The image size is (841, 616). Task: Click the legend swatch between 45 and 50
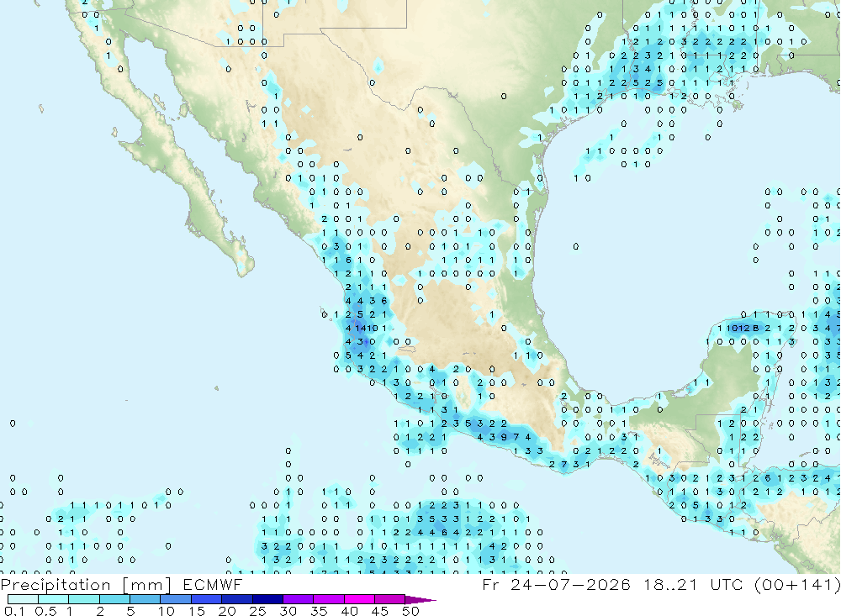click(x=390, y=599)
